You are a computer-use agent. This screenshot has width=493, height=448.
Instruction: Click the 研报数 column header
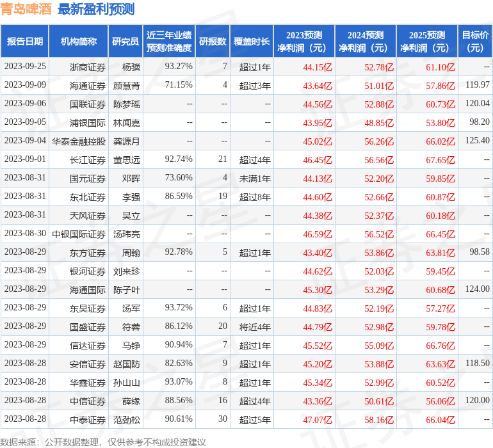pos(213,41)
